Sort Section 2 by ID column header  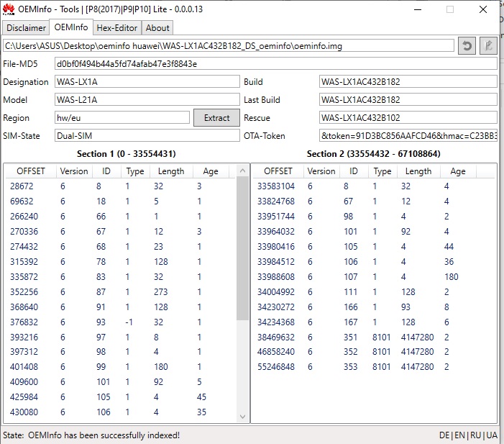pos(354,171)
